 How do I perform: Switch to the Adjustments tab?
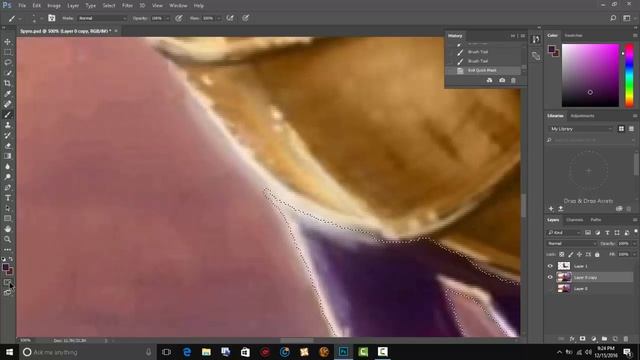point(582,116)
